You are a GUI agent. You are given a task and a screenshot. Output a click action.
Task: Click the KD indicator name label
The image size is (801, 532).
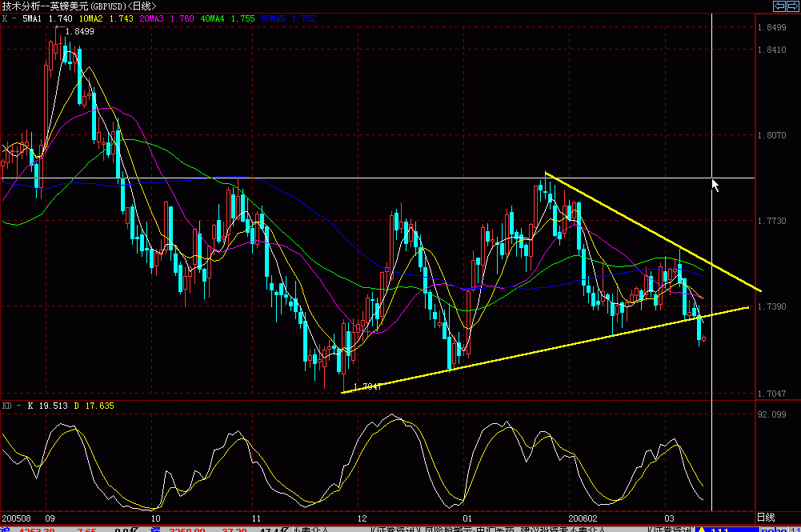tap(6, 406)
